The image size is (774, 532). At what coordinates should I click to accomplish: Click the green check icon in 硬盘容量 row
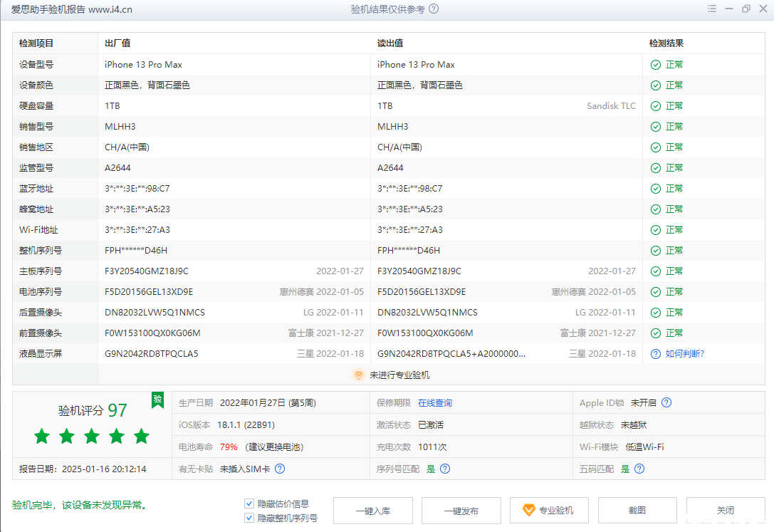pyautogui.click(x=656, y=106)
